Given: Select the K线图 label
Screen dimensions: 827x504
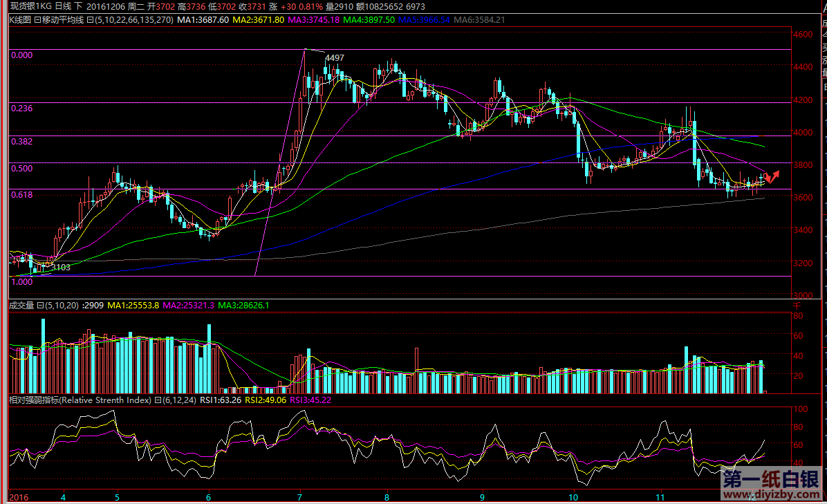Looking at the screenshot, I should pyautogui.click(x=21, y=20).
